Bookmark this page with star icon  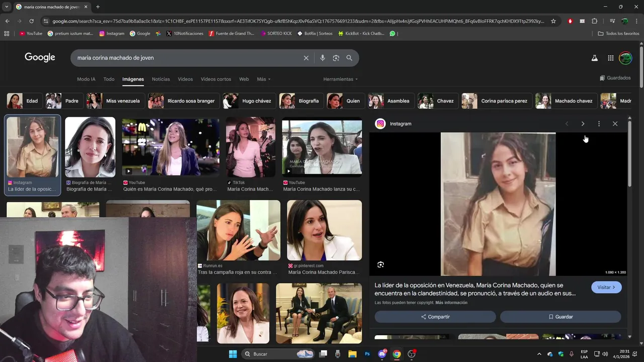tap(553, 21)
